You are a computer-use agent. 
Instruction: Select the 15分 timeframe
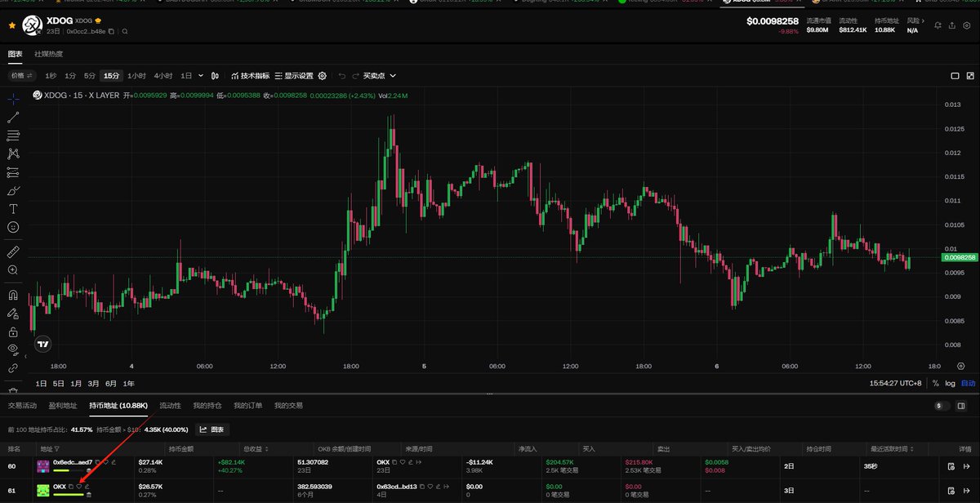[111, 76]
